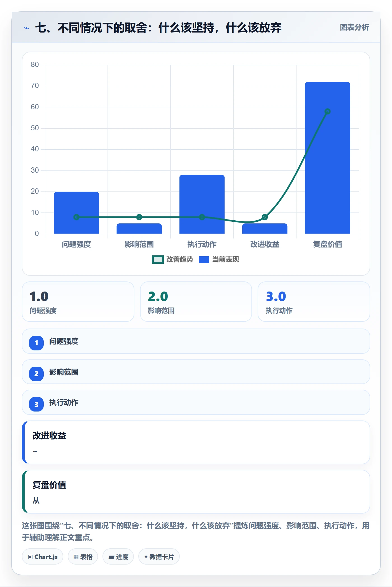Click the 改进收益 x-axis label

coord(265,244)
